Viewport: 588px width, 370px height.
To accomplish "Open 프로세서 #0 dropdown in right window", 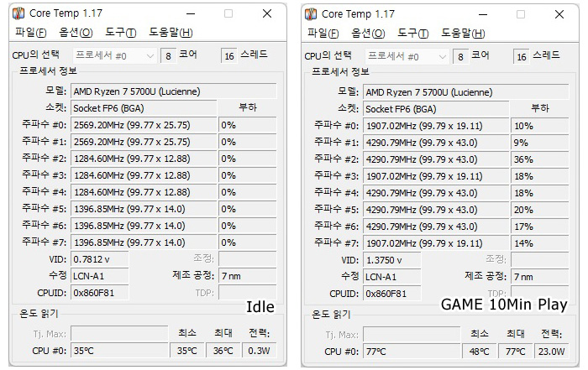I will point(411,56).
